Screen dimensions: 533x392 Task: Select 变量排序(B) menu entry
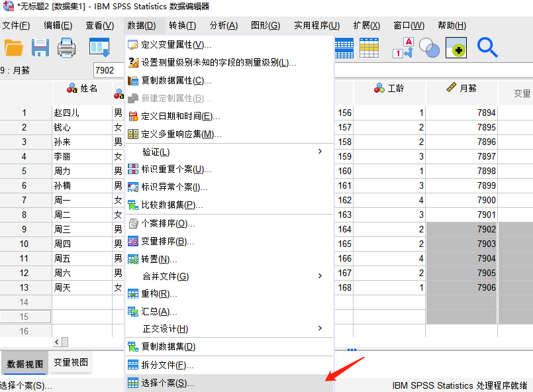point(229,242)
